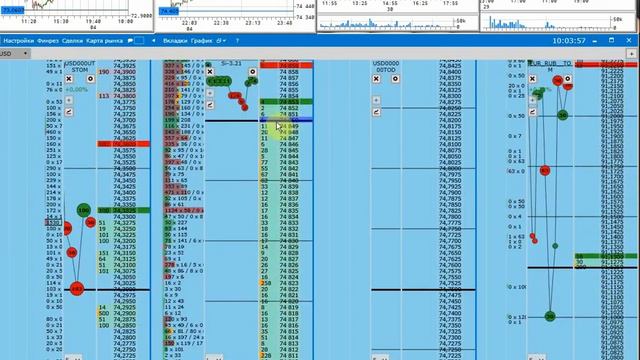Click the plus button in Si-3.21 panel
This screenshot has height=360, width=640.
pyautogui.click(x=210, y=93)
